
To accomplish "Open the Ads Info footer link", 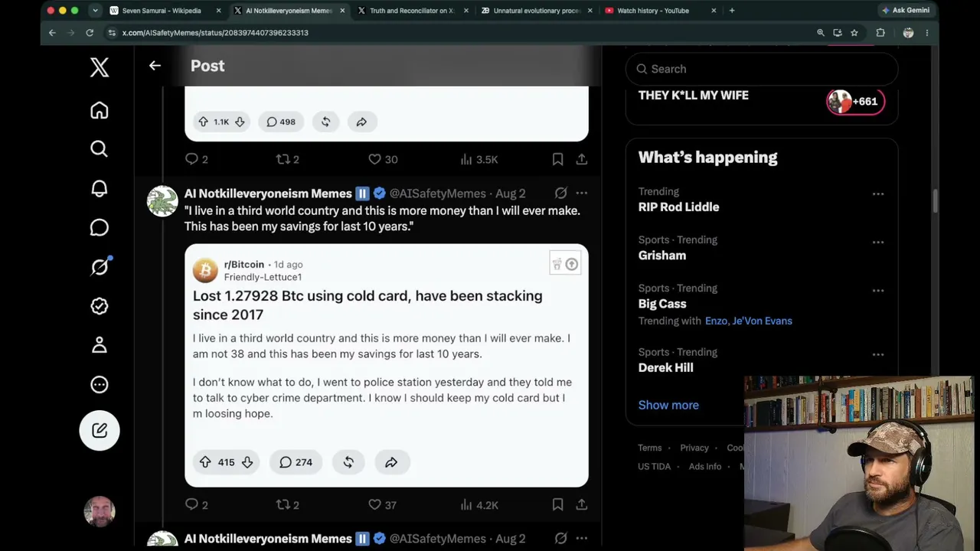I will (x=705, y=466).
